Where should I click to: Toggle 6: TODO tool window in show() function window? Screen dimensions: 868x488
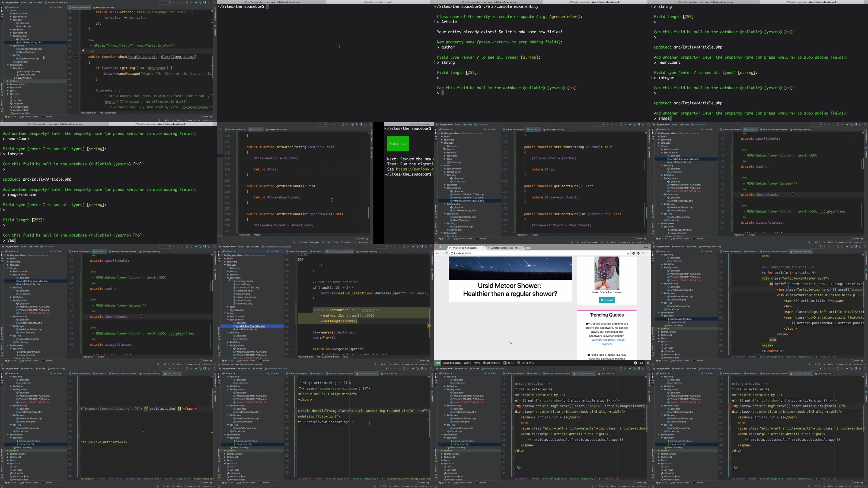click(x=11, y=117)
